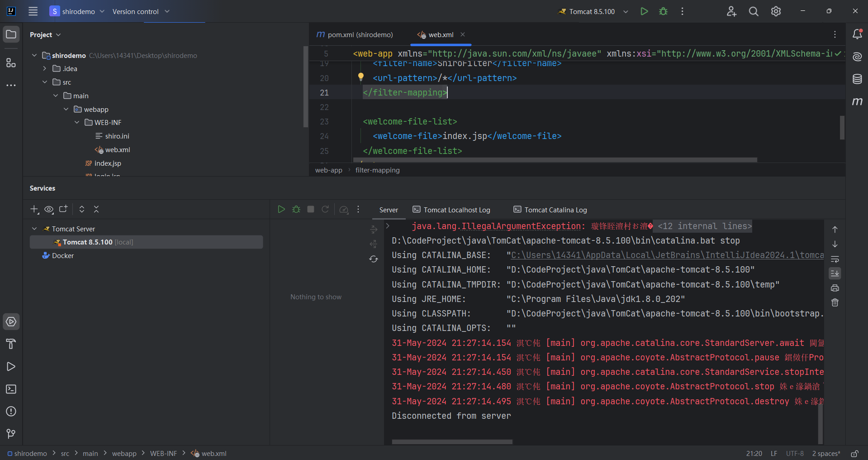
Task: Expand all services in the tree
Action: coord(82,209)
